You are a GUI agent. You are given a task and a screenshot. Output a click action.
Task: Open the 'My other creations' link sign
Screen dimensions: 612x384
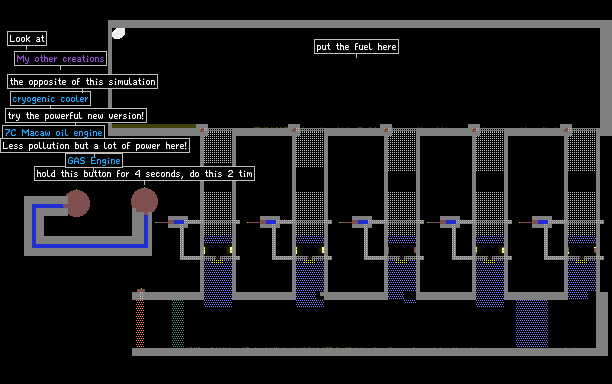click(x=60, y=59)
